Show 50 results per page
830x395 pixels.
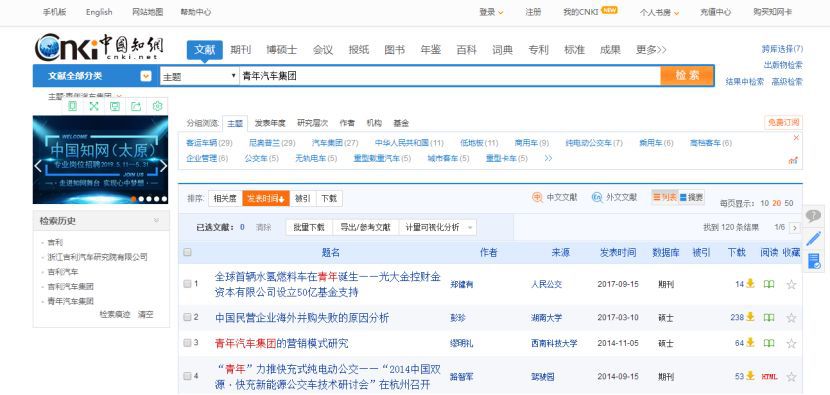[789, 203]
